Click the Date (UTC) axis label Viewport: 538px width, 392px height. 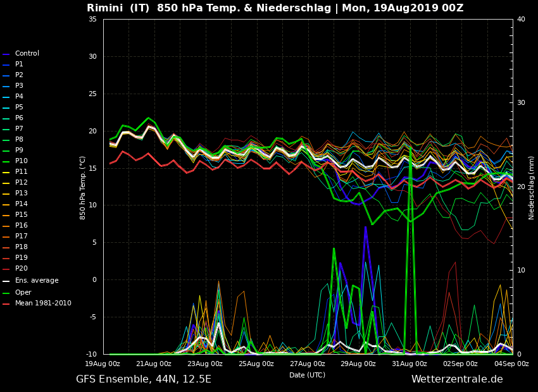307,375
